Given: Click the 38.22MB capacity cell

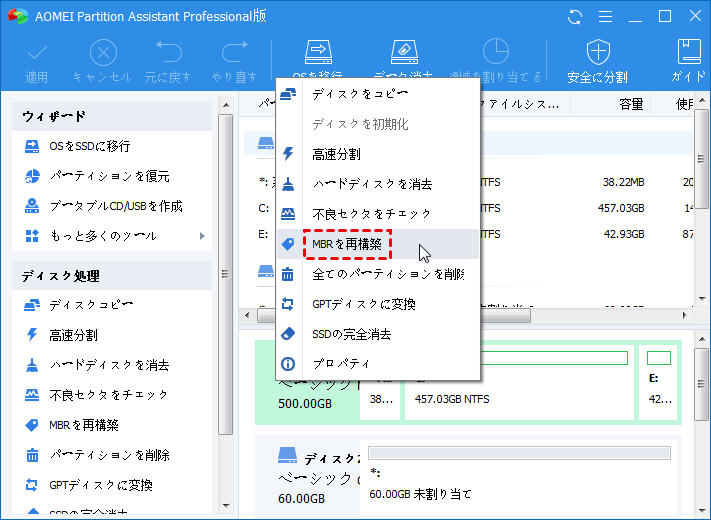Looking at the screenshot, I should click(x=623, y=182).
